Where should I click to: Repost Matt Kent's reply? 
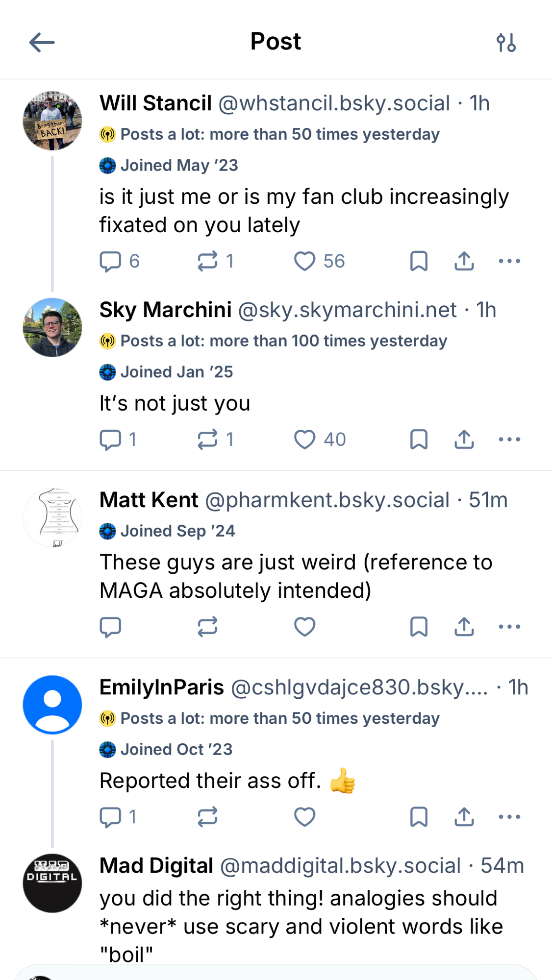click(207, 627)
